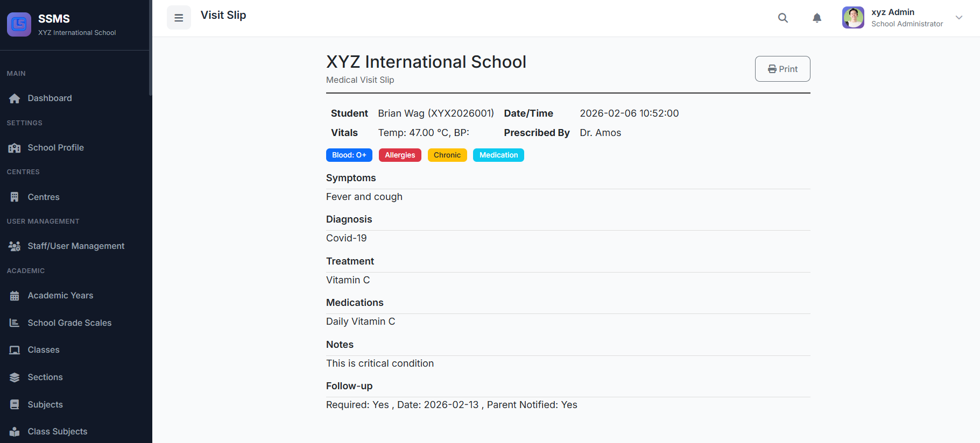This screenshot has width=980, height=443.
Task: Open Centres in the sidebar
Action: pyautogui.click(x=44, y=197)
